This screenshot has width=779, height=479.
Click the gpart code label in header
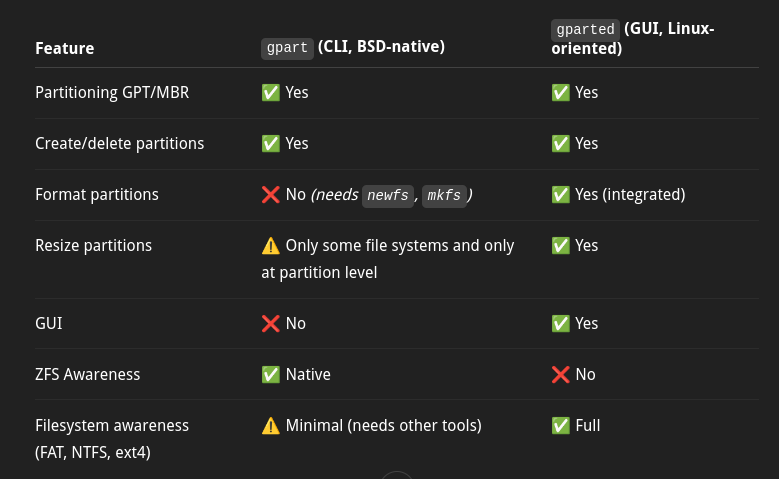point(287,48)
